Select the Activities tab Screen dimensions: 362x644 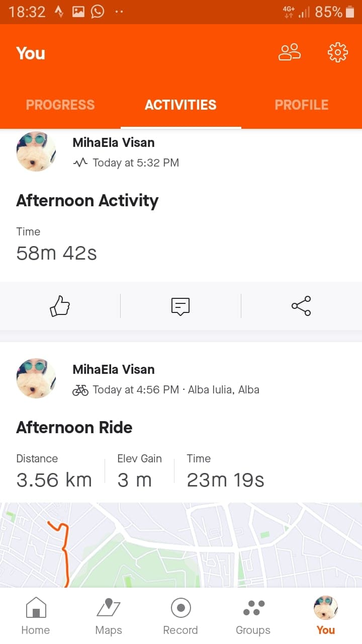[180, 105]
